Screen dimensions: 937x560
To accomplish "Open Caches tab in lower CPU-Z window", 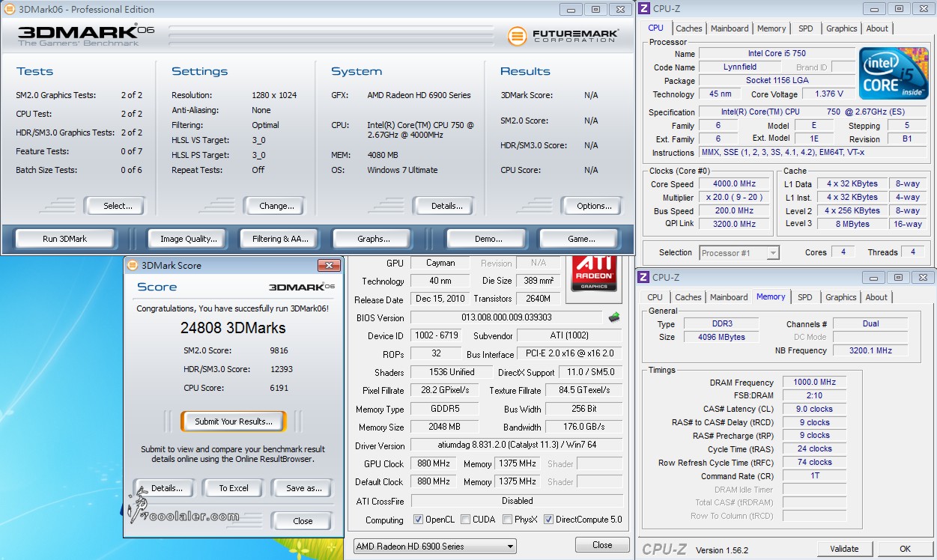I will [688, 297].
